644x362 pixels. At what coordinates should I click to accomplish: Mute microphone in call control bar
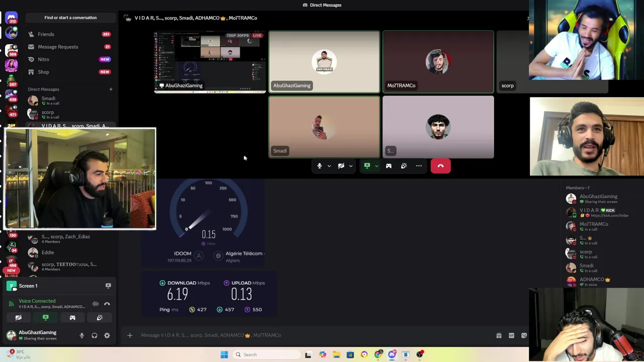click(319, 166)
